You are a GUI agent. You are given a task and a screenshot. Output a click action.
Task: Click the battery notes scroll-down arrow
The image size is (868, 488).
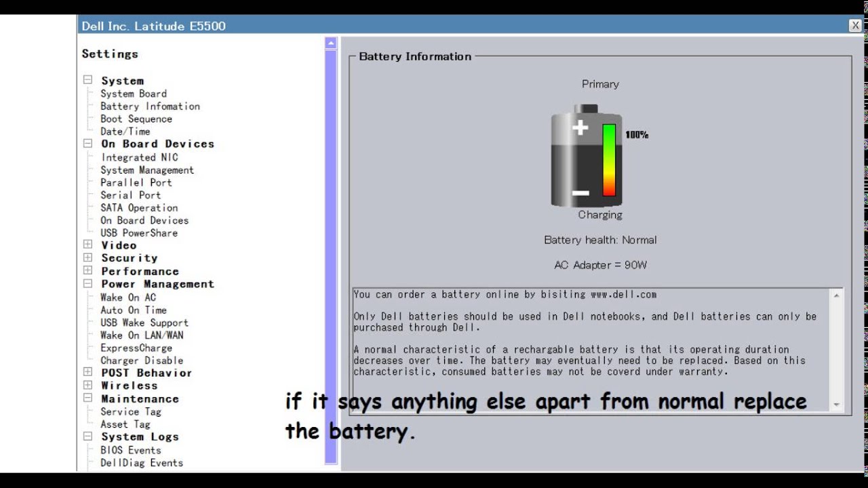(x=837, y=404)
